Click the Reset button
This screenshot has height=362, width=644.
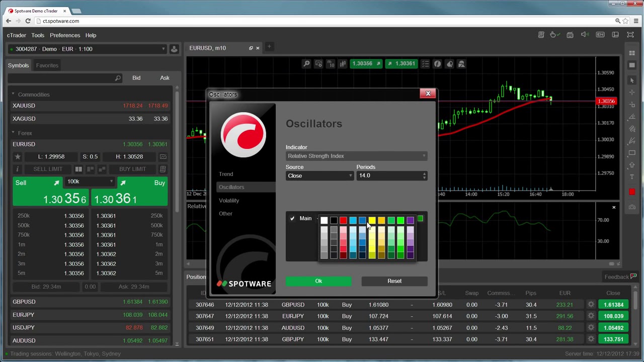(x=394, y=281)
